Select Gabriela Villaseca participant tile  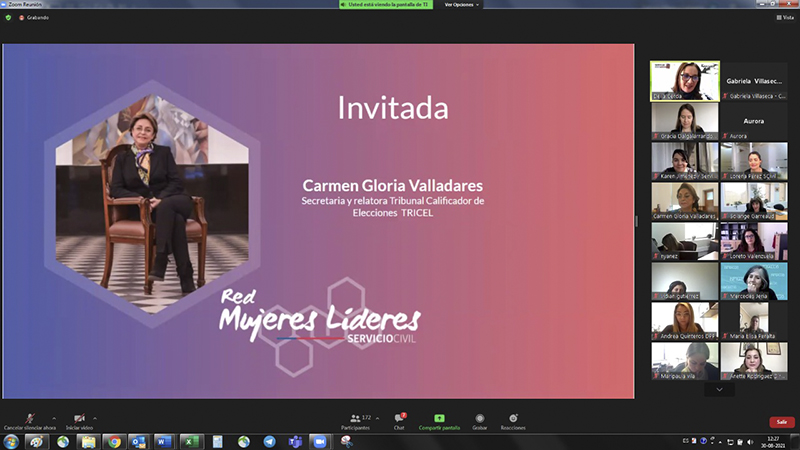click(x=754, y=81)
